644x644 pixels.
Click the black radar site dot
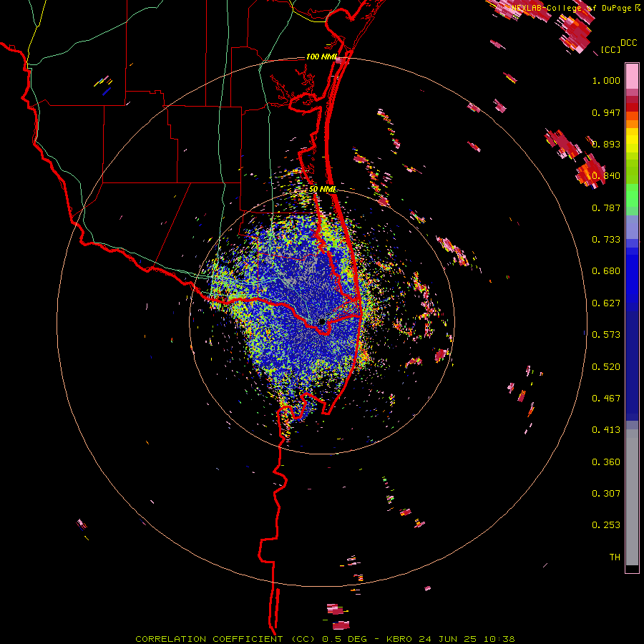click(322, 321)
